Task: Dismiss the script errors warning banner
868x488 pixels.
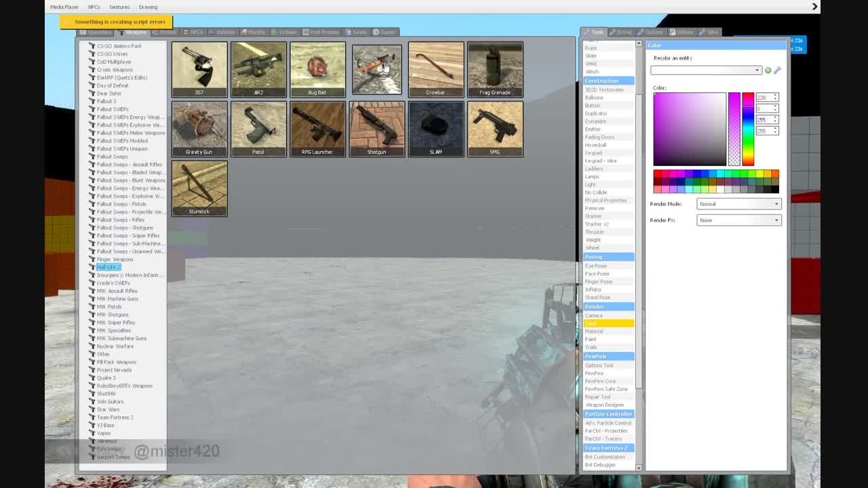Action: [x=116, y=22]
